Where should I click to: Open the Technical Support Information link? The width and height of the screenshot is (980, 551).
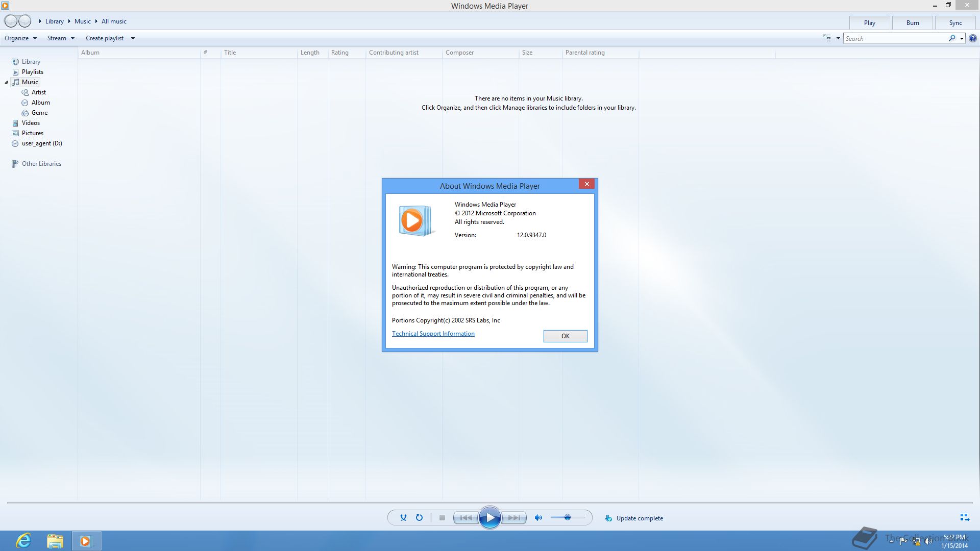click(433, 334)
